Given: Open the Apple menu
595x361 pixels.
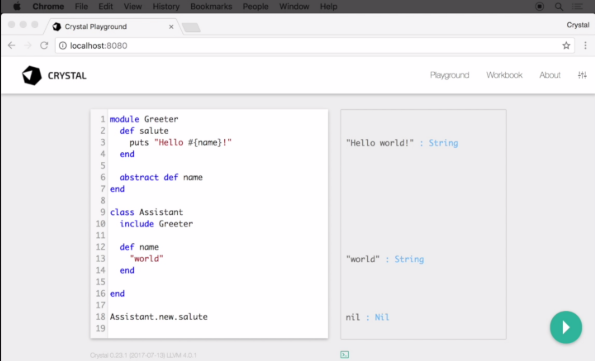Looking at the screenshot, I should (x=17, y=6).
